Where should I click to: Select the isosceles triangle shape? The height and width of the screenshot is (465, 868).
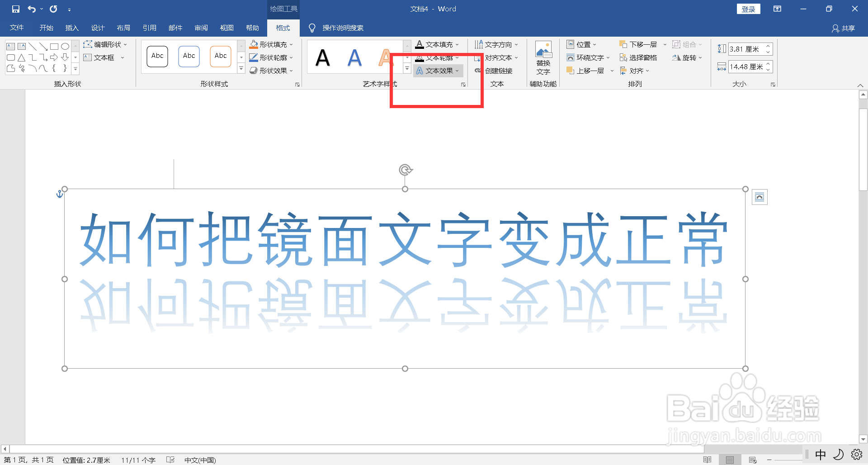coord(22,57)
